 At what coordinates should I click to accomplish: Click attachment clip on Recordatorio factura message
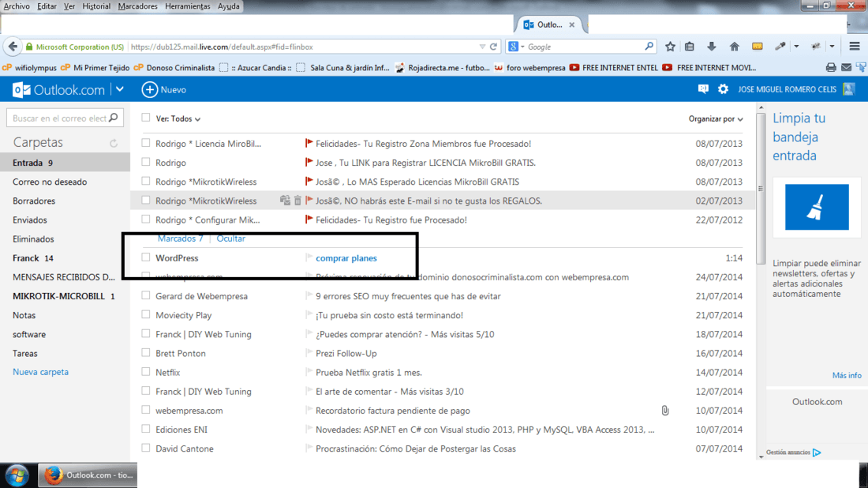tap(665, 411)
